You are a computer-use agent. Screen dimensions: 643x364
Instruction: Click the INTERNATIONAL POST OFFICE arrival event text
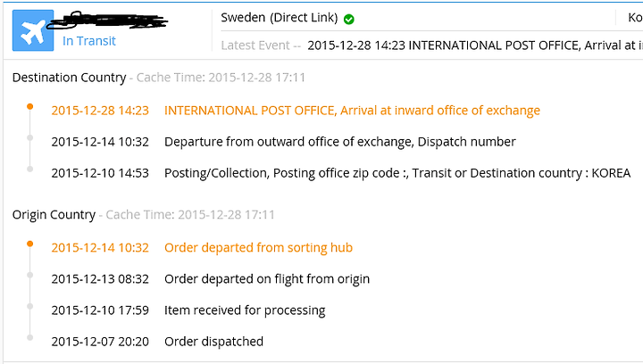(352, 111)
